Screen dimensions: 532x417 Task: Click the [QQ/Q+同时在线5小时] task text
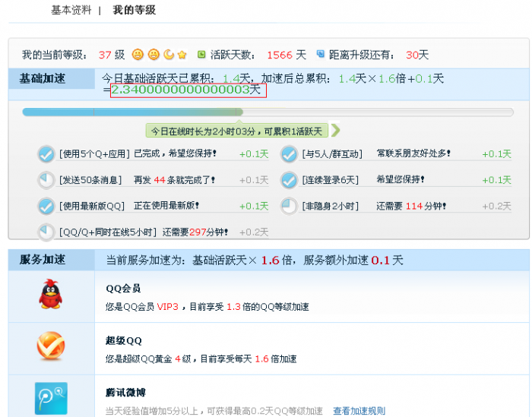click(108, 232)
